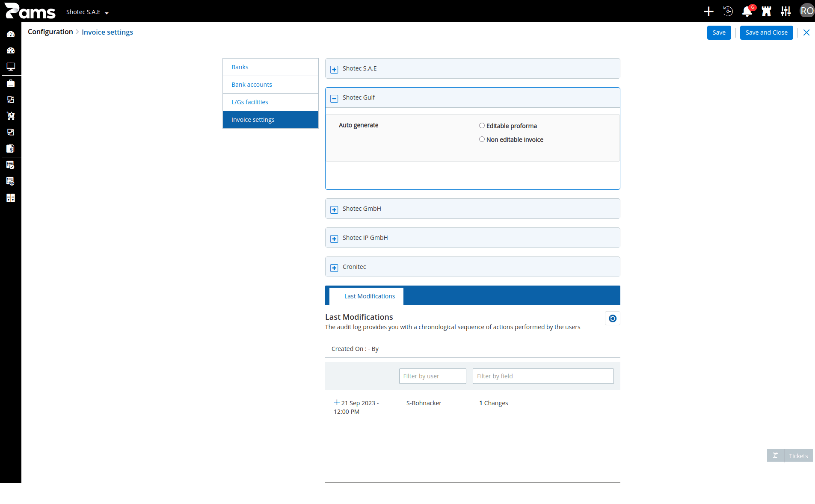This screenshot has width=815, height=504.
Task: Expand the Shotec GmbH section
Action: pyautogui.click(x=335, y=209)
